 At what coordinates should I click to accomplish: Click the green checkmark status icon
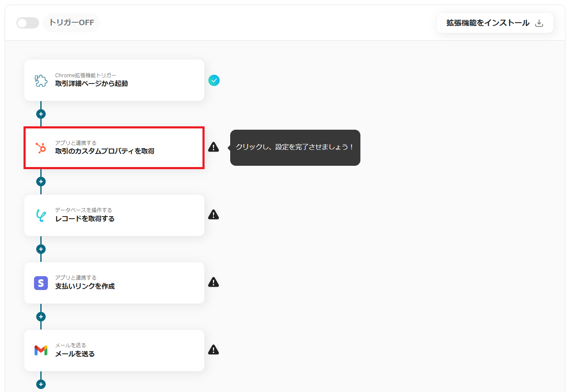click(x=214, y=80)
